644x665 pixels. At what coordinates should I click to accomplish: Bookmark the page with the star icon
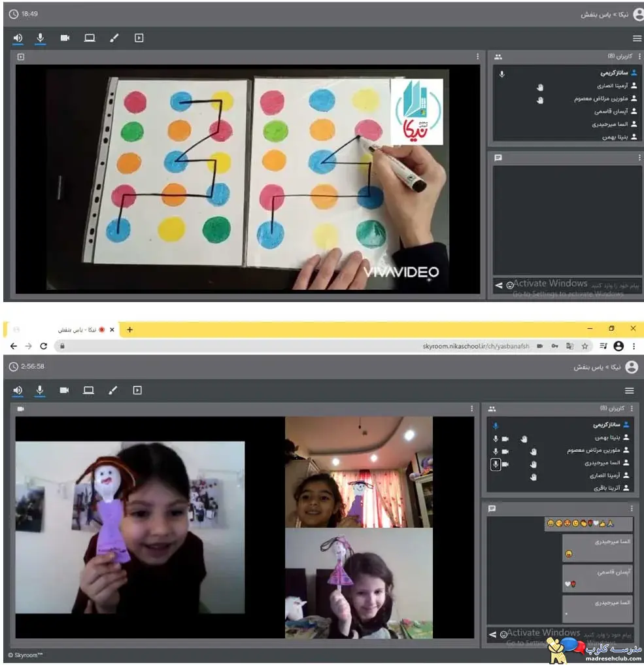[x=585, y=346]
